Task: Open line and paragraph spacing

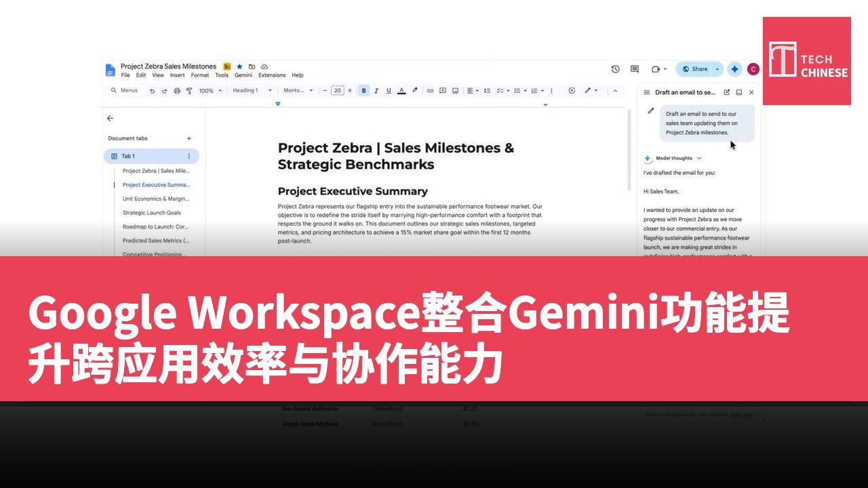Action: [x=488, y=90]
